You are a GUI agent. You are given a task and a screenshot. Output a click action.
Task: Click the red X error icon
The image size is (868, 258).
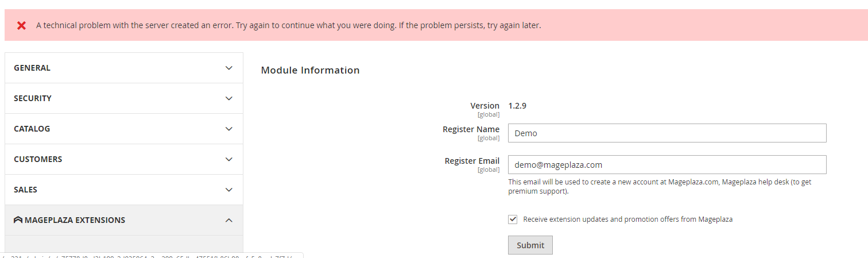(x=21, y=25)
